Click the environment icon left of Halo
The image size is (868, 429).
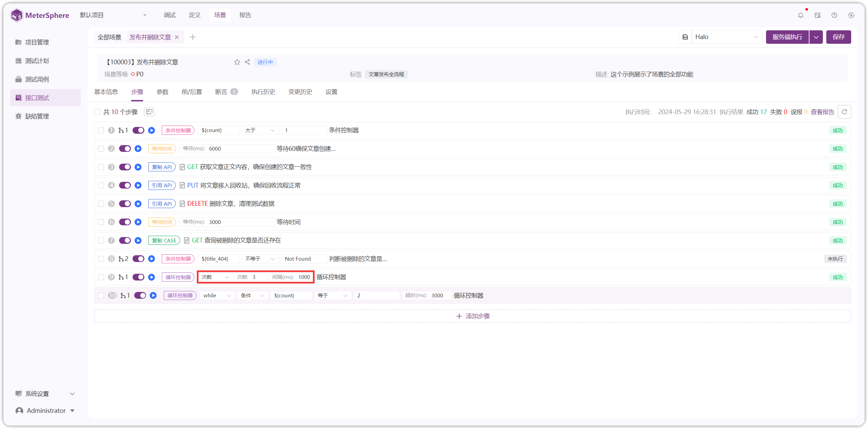coord(685,37)
